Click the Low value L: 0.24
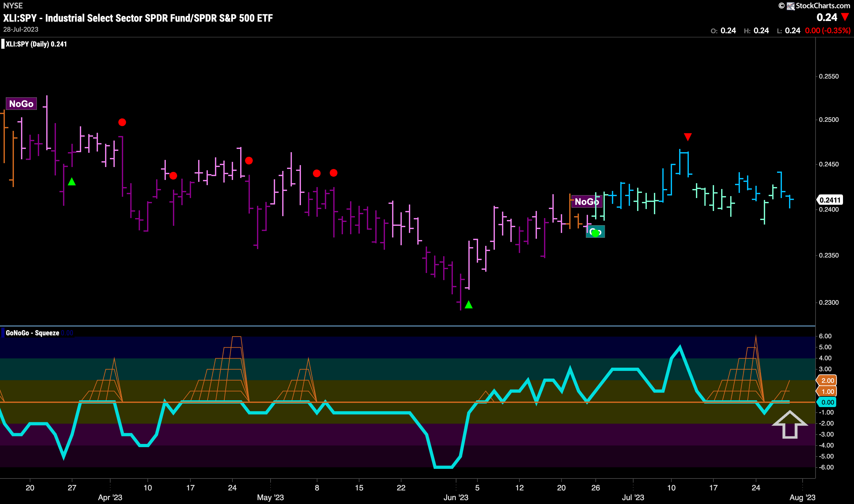Viewport: 854px width, 504px height. (788, 31)
